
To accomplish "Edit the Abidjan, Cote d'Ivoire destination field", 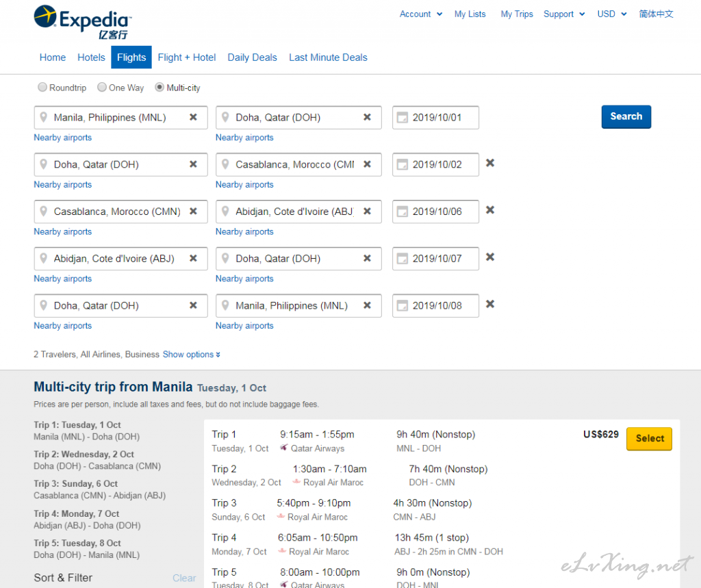I will tap(298, 212).
